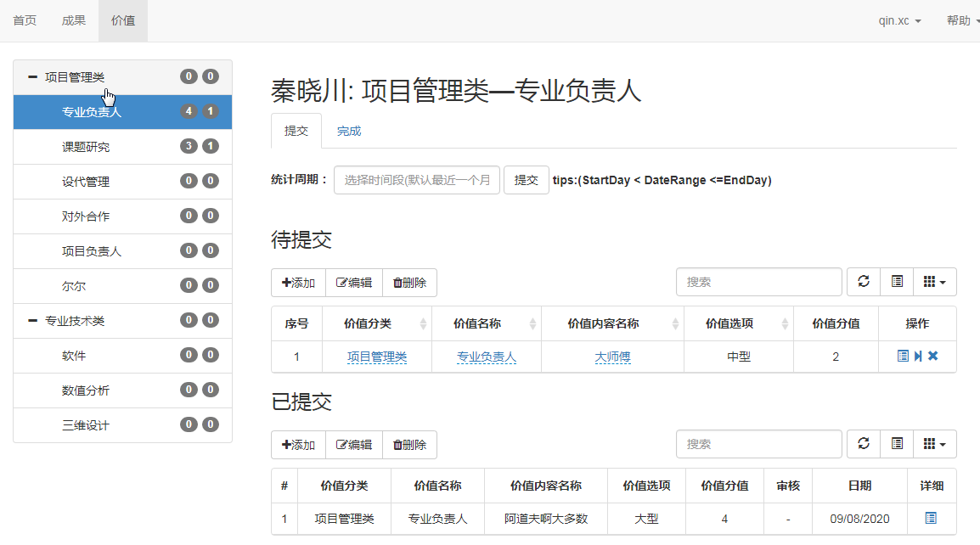
Task: Open columns dropdown in 待提交 toolbar
Action: [x=934, y=282]
